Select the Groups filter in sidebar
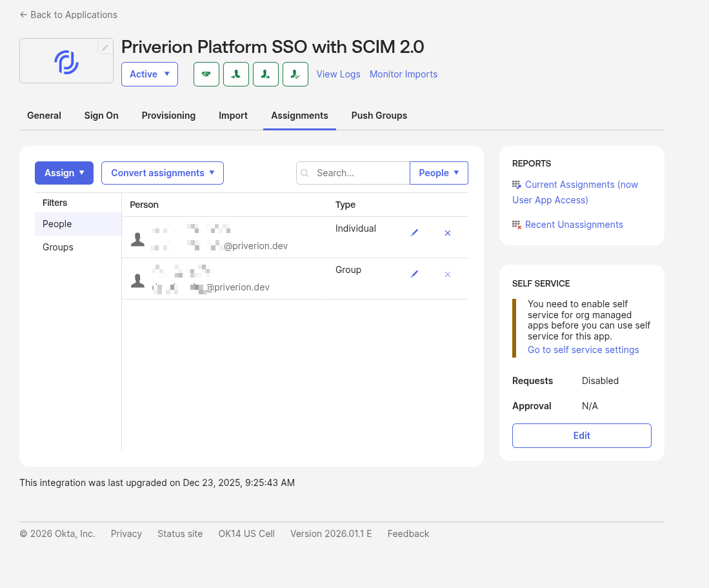The image size is (709, 588). point(58,247)
